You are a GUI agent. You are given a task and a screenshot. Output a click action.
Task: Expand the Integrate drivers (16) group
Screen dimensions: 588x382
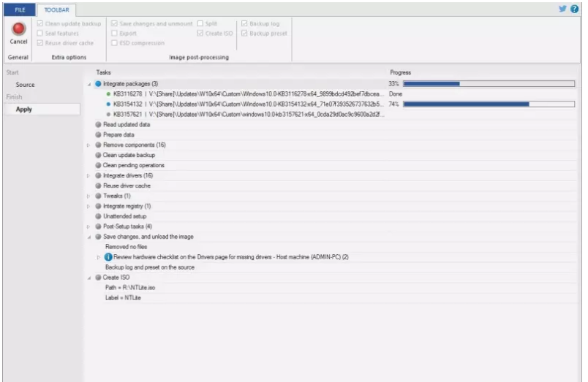tap(88, 175)
